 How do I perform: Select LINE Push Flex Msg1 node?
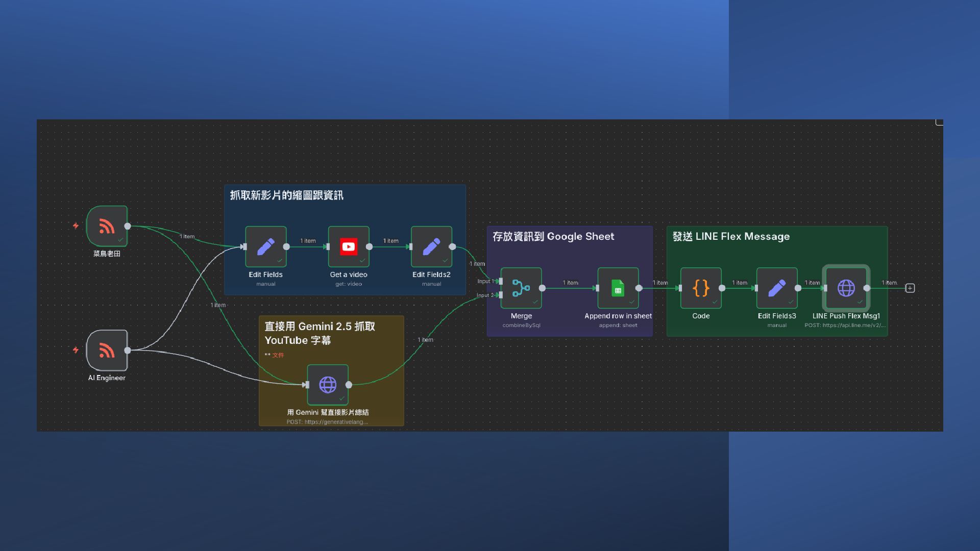846,288
